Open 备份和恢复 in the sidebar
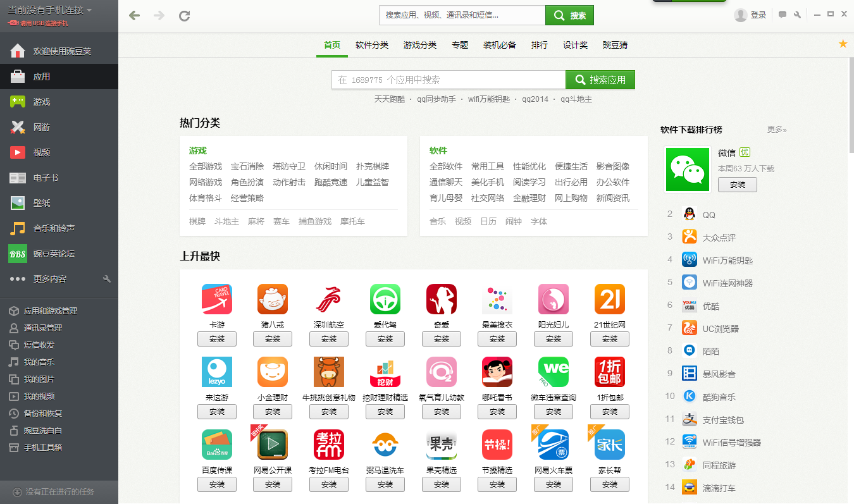Image resolution: width=854 pixels, height=504 pixels. [59, 414]
